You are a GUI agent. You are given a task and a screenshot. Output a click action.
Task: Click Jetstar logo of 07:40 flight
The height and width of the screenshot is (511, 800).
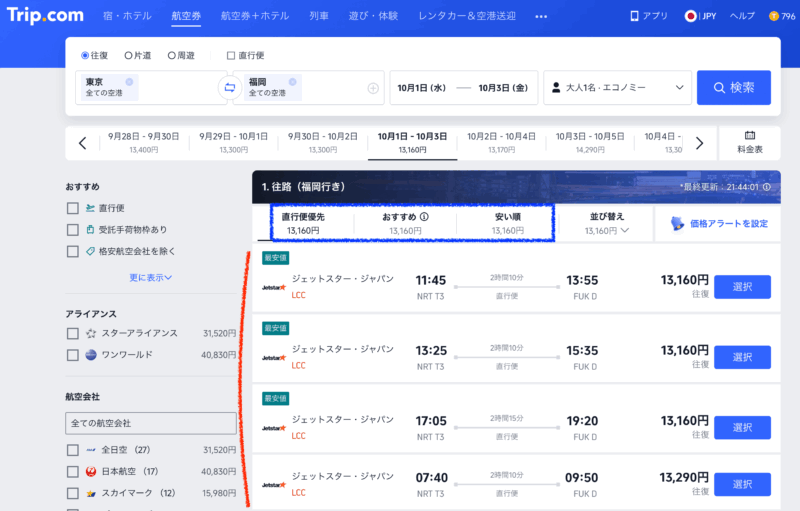coord(274,484)
